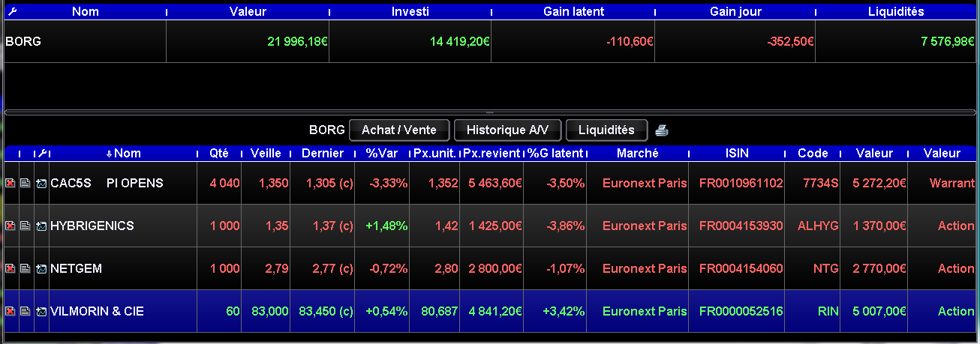
Task: Click the code 7734S
Action: point(822,183)
